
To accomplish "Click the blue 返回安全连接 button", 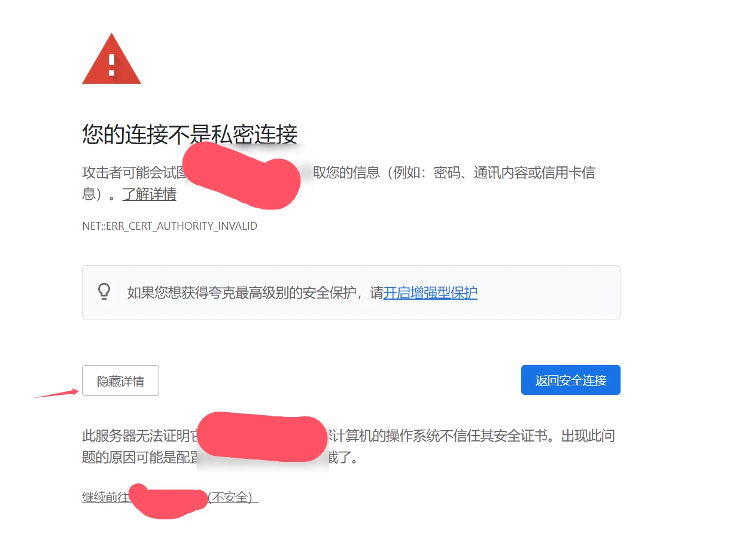I will pos(571,380).
